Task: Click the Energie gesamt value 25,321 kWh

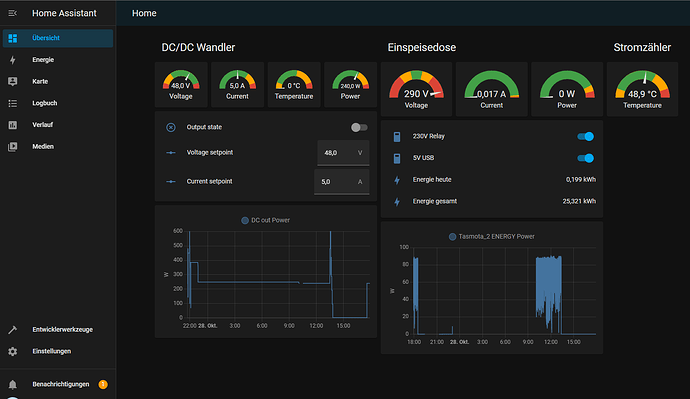Action: pyautogui.click(x=579, y=201)
